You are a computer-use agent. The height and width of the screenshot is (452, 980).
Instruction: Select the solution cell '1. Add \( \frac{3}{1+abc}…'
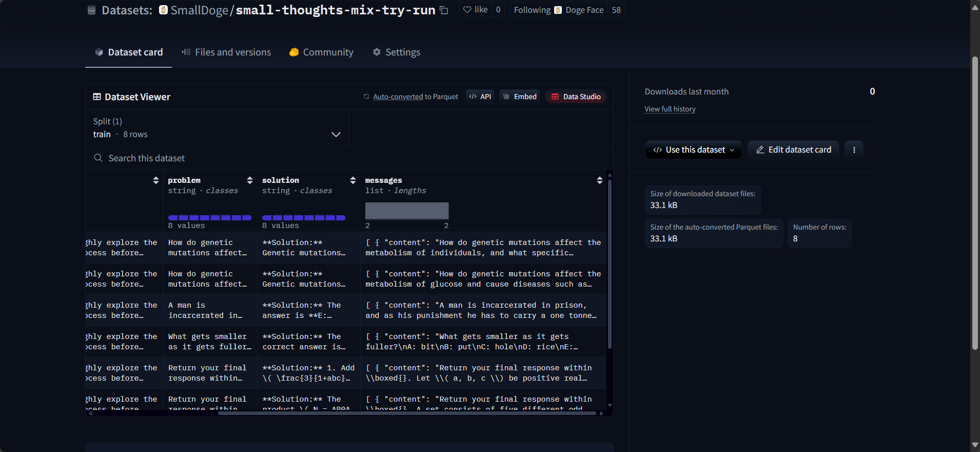(309, 373)
